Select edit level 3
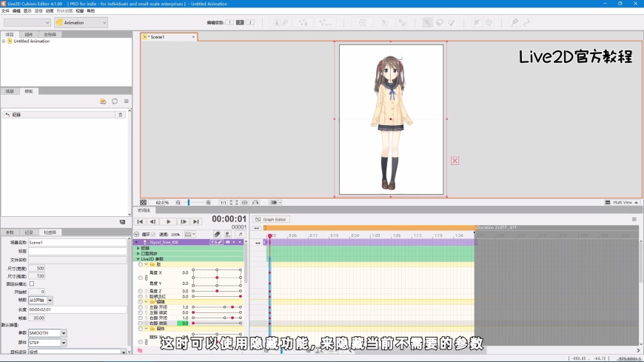Viewport: 644px width, 362px height. pos(250,22)
